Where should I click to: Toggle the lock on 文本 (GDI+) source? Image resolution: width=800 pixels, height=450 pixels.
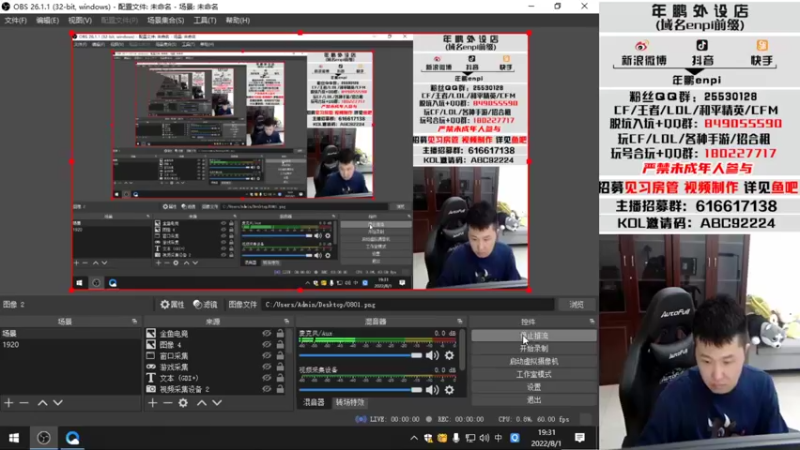[x=280, y=378]
